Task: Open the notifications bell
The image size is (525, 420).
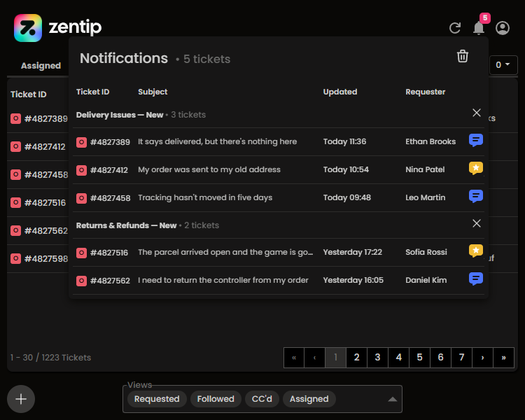Action: coord(479,28)
